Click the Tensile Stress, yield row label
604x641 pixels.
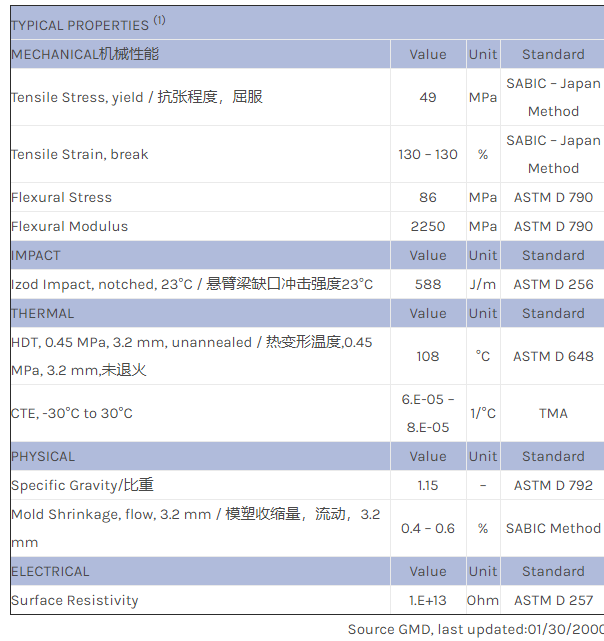coord(137,97)
